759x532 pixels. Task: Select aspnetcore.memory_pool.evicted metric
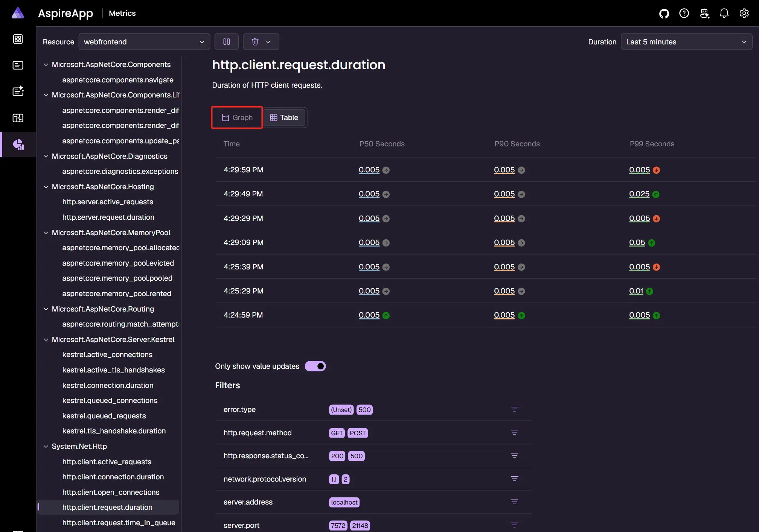tap(118, 263)
